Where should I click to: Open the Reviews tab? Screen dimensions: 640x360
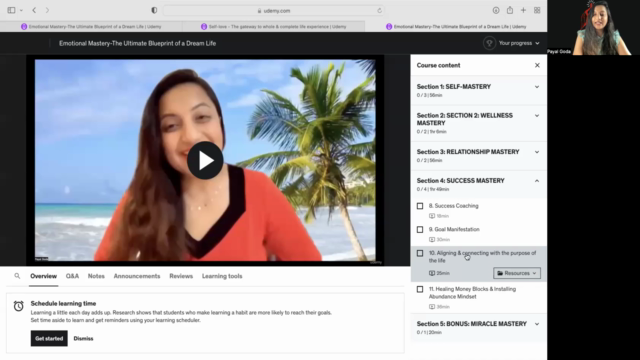click(x=181, y=276)
